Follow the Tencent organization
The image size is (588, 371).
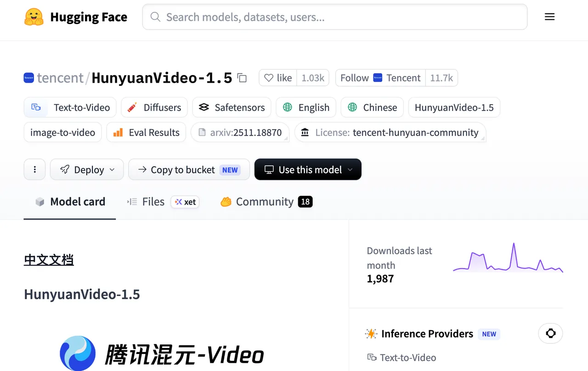[380, 78]
